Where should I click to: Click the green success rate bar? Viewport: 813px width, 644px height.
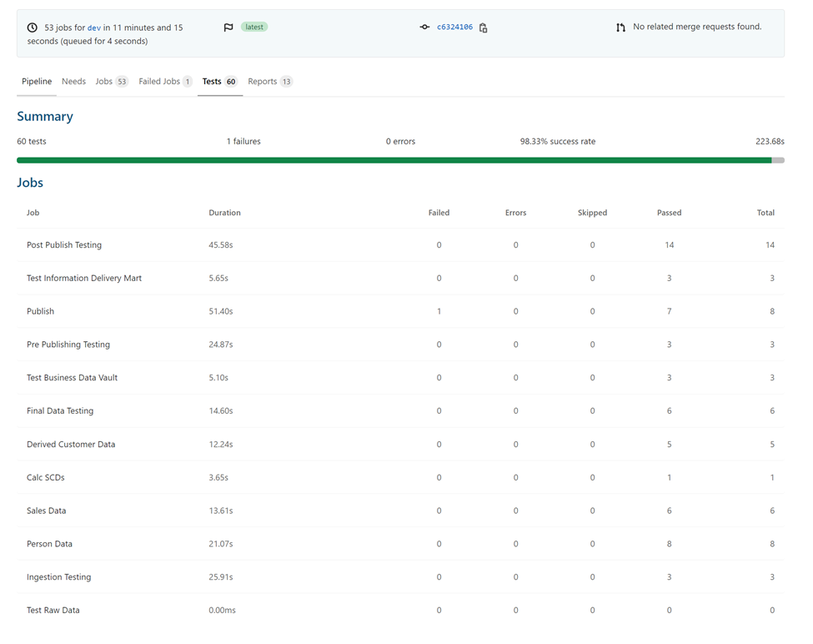coord(394,160)
